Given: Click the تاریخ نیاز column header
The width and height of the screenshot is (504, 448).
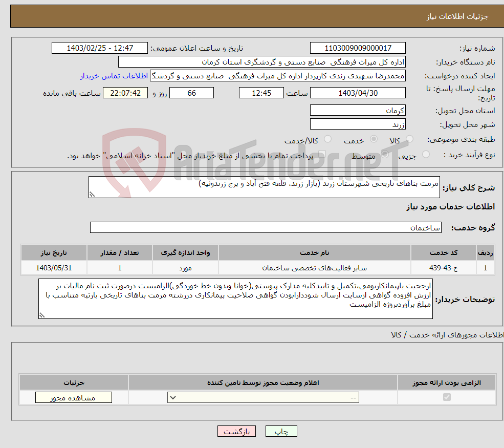Looking at the screenshot, I should (x=54, y=253).
